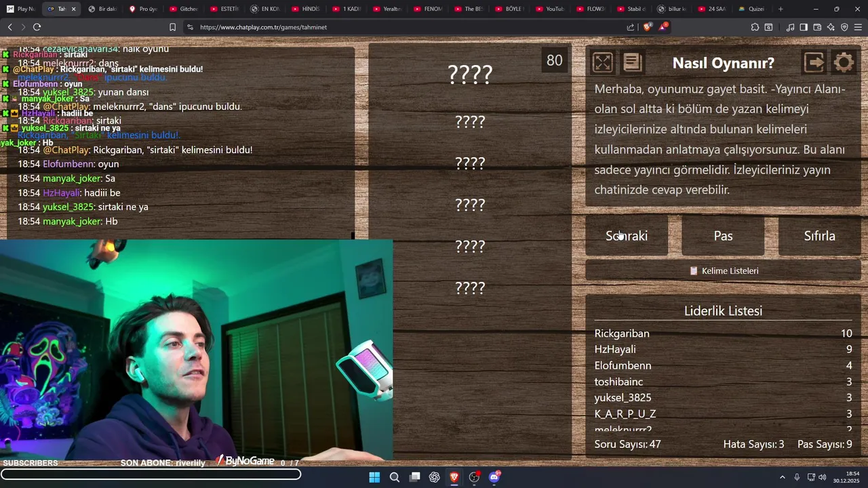Viewport: 868px width, 488px height.
Task: Select Rickgariban in the leaderboard
Action: click(723, 333)
